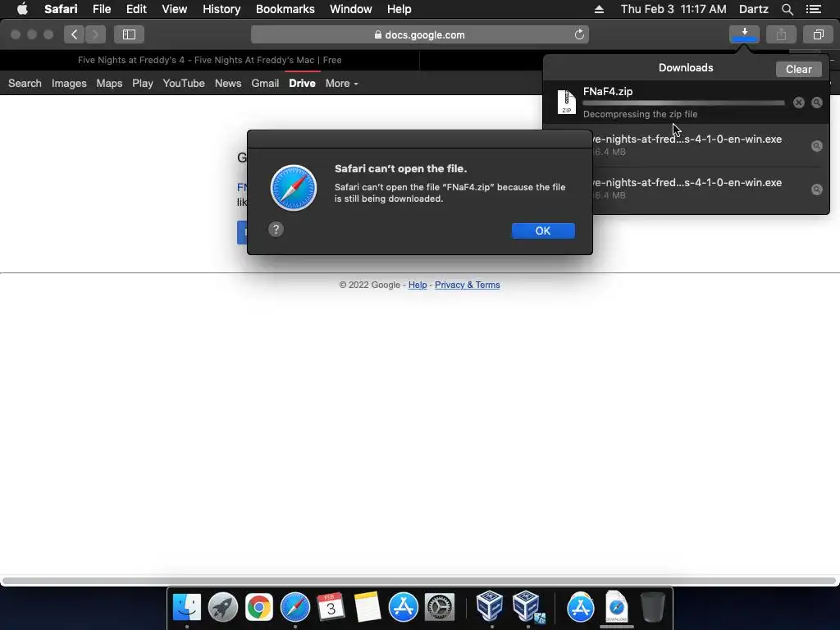
Task: Open Launchpad from the Dock
Action: click(x=223, y=607)
